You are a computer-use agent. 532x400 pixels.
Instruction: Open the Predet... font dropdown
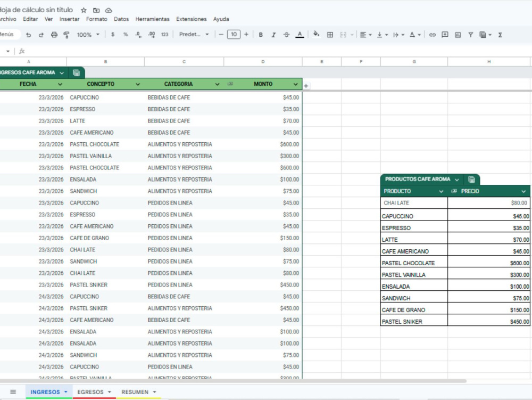pyautogui.click(x=194, y=34)
